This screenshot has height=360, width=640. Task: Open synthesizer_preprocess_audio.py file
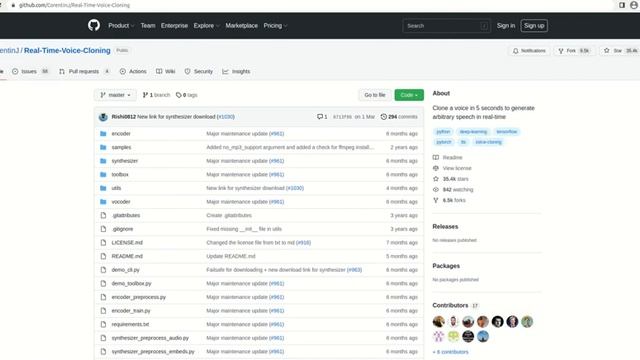150,338
